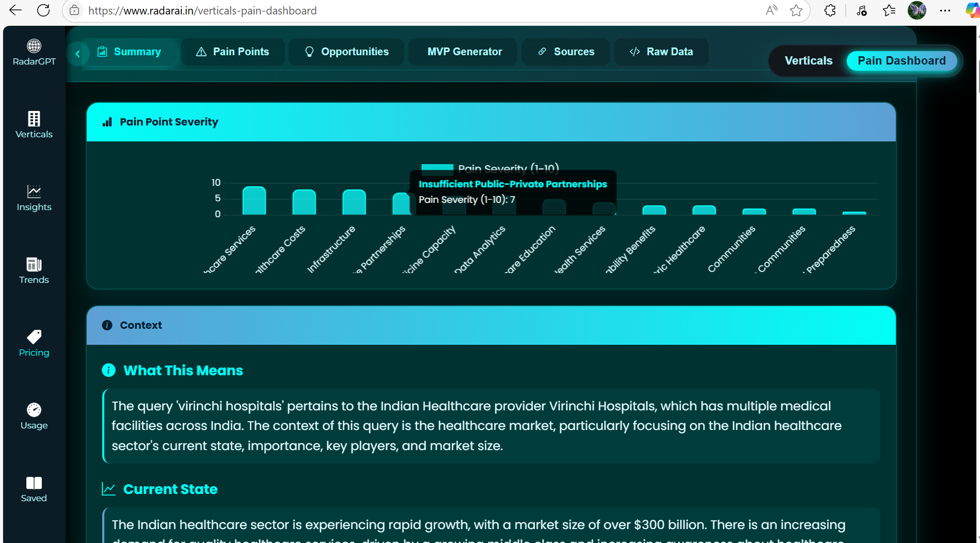Viewport: 980px width, 543px height.
Task: Select the Pain Dashboard toggle option
Action: (902, 61)
